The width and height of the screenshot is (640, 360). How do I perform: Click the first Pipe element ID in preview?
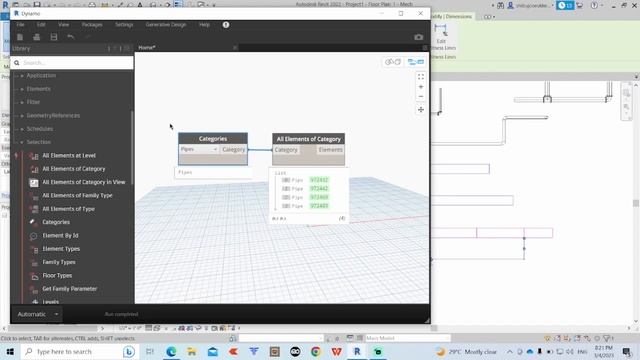[x=319, y=180]
